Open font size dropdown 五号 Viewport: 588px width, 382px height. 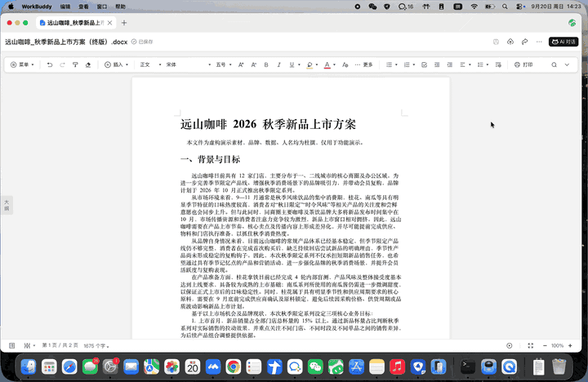pyautogui.click(x=224, y=64)
